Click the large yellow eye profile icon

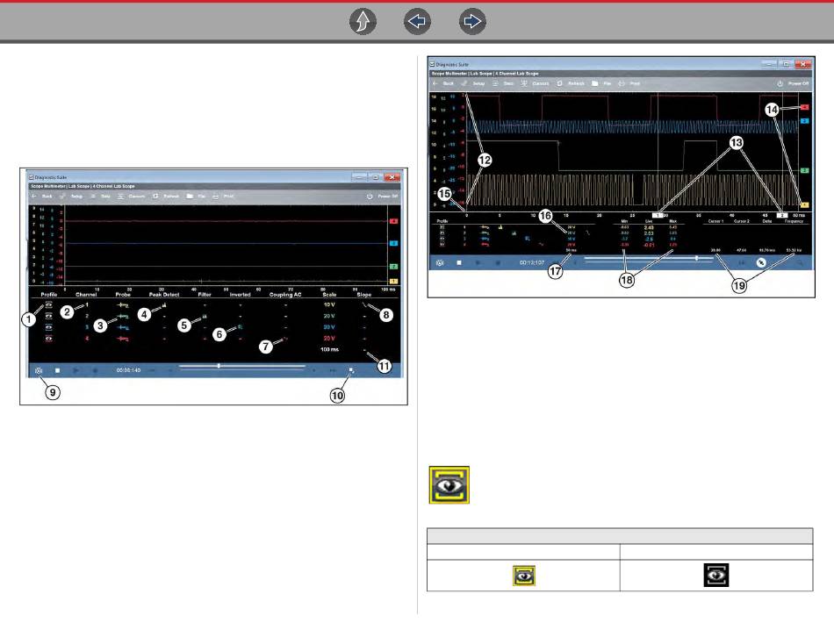click(449, 485)
